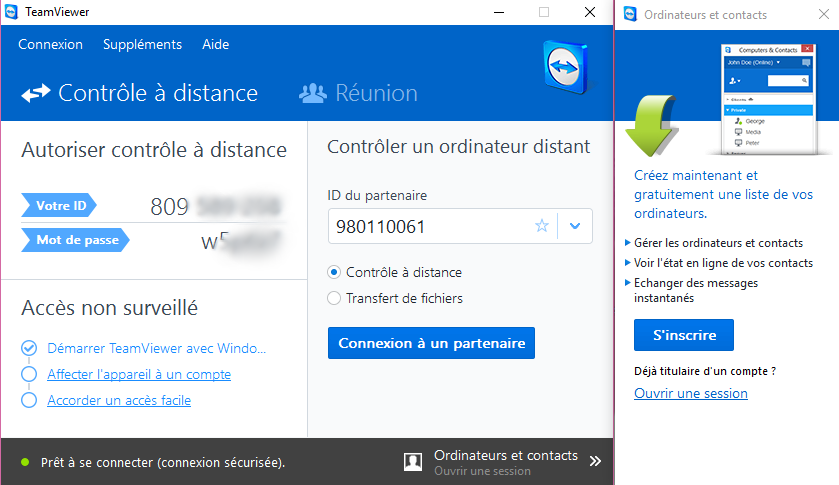Open the Aide menu
This screenshot has width=839, height=485.
[216, 44]
